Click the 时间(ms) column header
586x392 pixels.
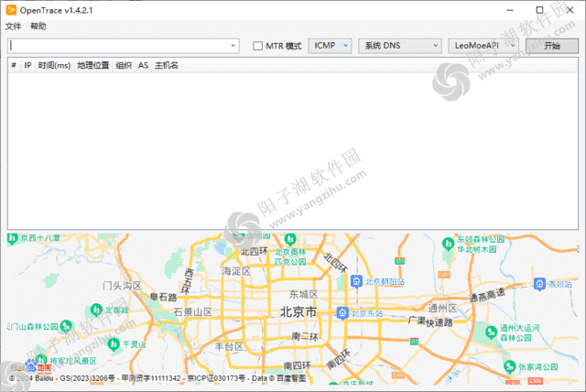pos(55,65)
